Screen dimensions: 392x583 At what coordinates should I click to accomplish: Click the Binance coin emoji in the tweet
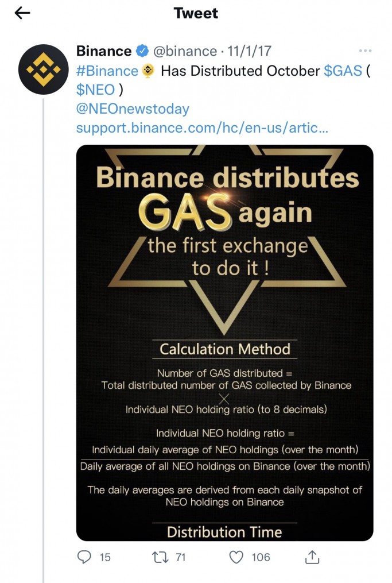(148, 70)
